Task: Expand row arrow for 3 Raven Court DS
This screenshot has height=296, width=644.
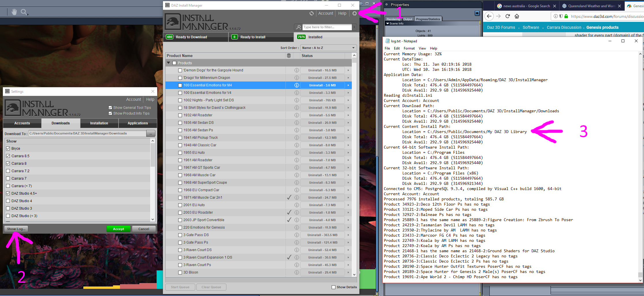Action: [x=348, y=250]
